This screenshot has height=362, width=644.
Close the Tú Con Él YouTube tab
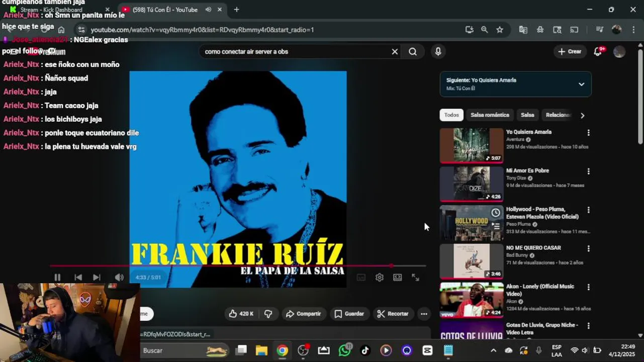(220, 10)
